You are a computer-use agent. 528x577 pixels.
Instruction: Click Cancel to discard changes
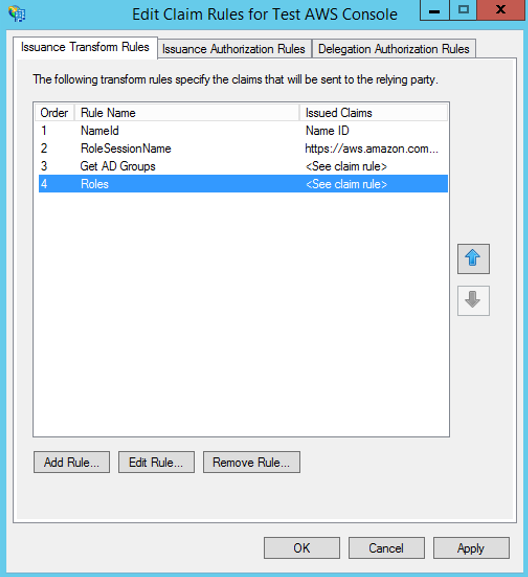pyautogui.click(x=386, y=548)
